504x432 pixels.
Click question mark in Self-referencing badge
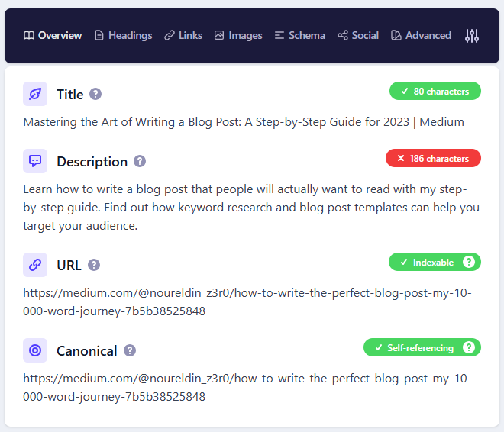click(x=469, y=348)
